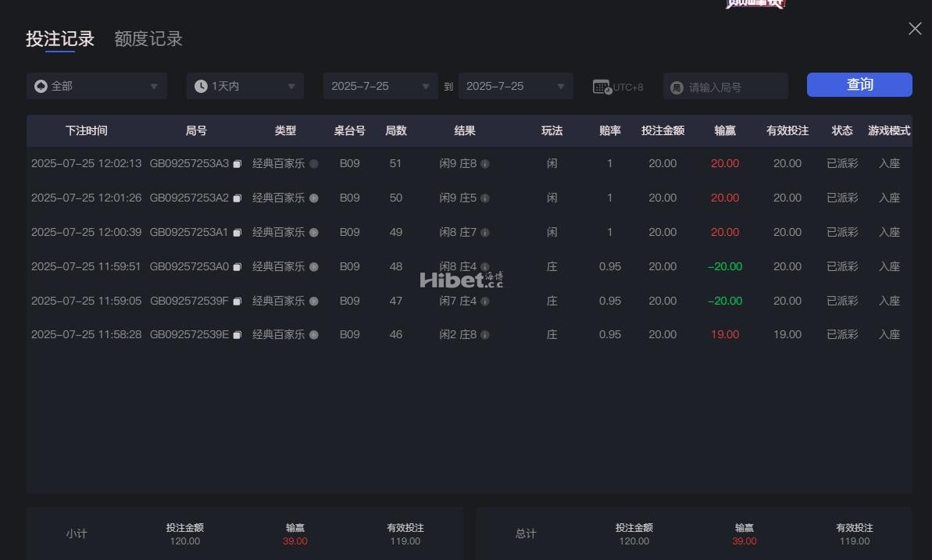
Task: Play video replay for round 48
Action: [314, 267]
